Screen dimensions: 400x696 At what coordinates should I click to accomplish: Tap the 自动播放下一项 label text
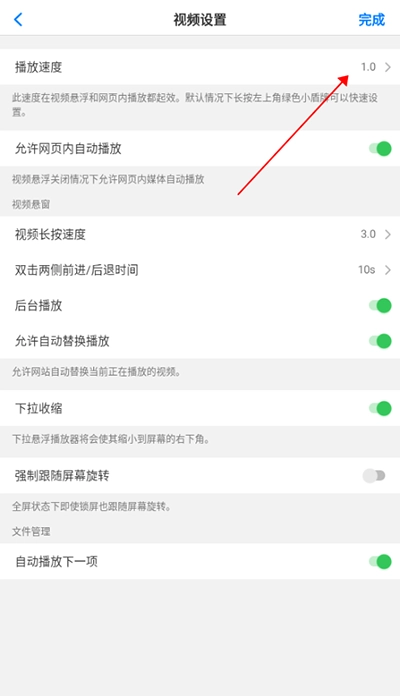(x=56, y=562)
